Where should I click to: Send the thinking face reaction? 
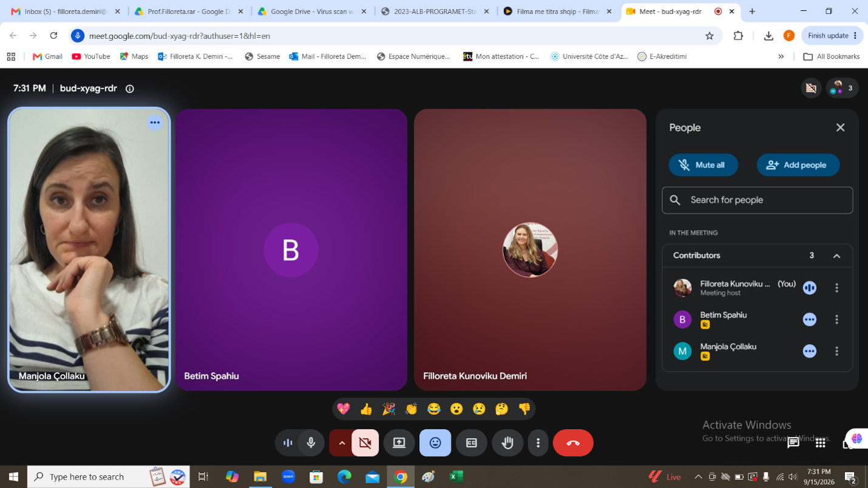click(501, 409)
